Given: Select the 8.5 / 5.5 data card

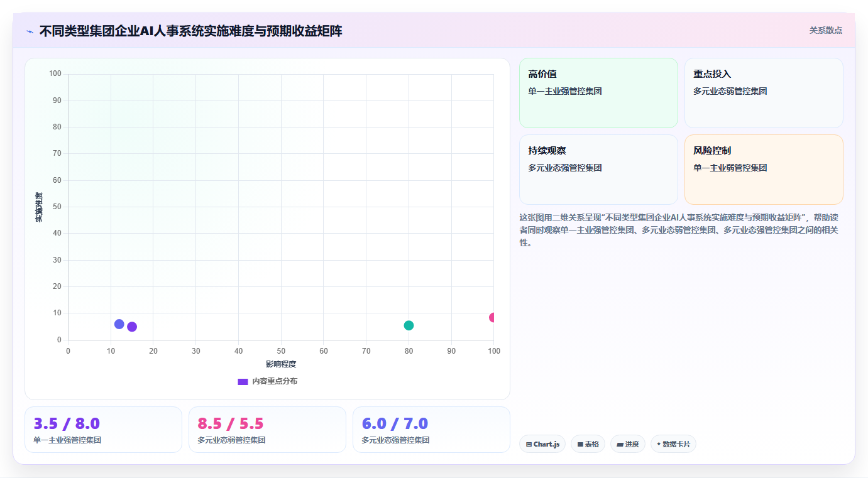Looking at the screenshot, I should [x=267, y=430].
